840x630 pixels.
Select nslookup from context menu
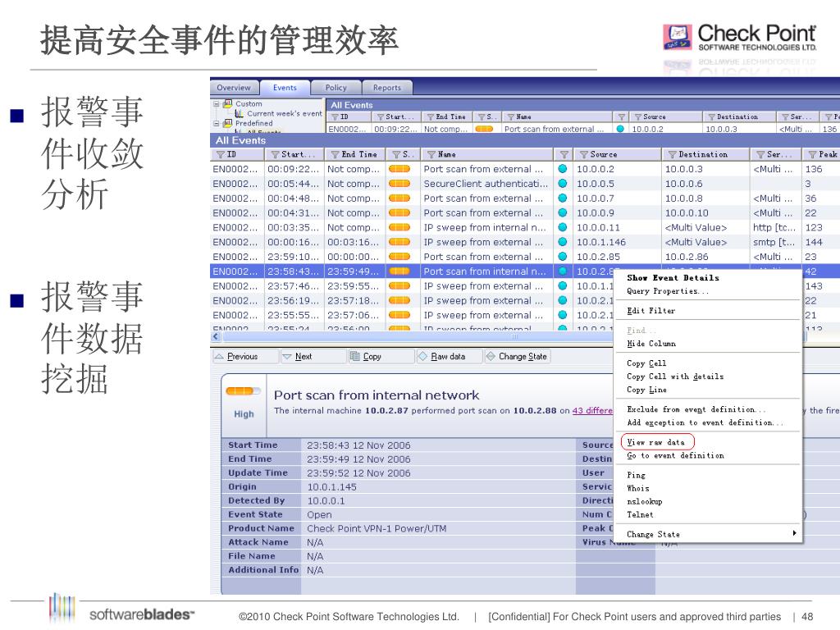(x=645, y=501)
